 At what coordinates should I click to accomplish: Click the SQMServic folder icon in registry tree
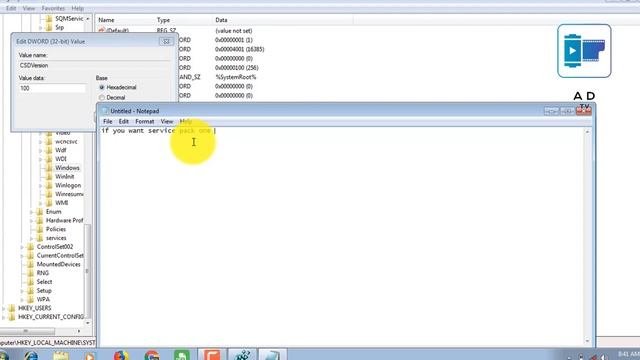[x=49, y=19]
